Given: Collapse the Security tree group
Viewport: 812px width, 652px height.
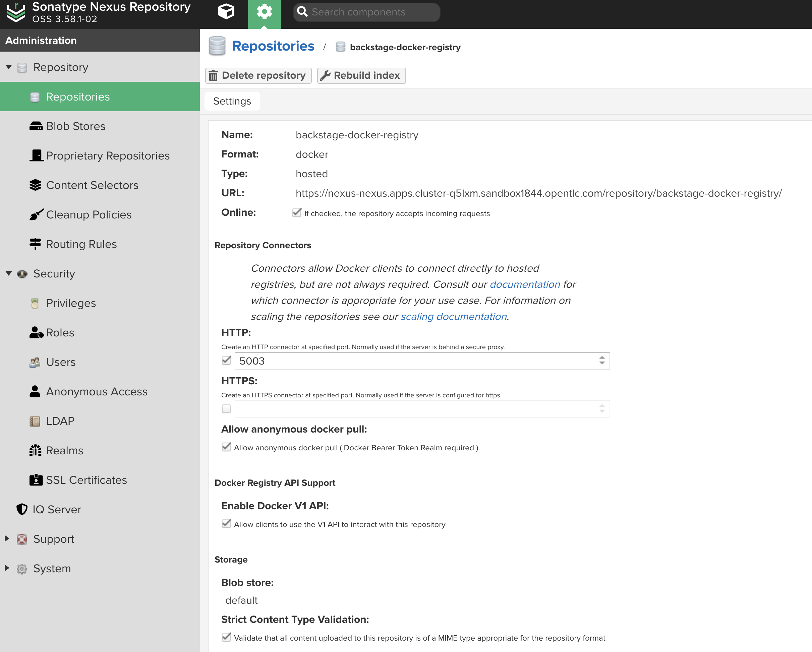Looking at the screenshot, I should (x=9, y=273).
